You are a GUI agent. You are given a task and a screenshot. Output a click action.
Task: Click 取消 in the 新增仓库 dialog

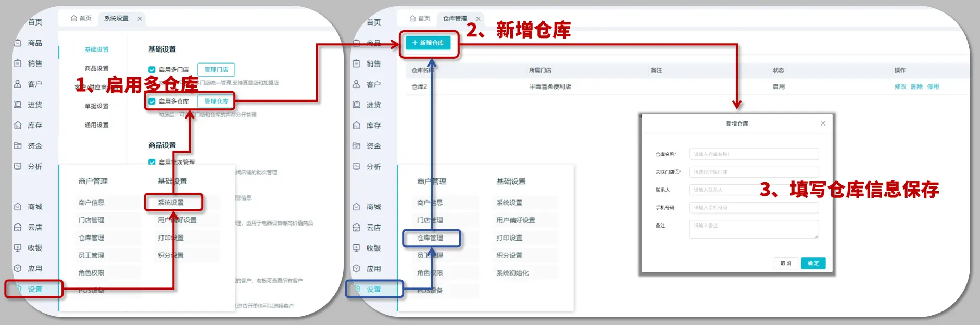[x=786, y=264]
